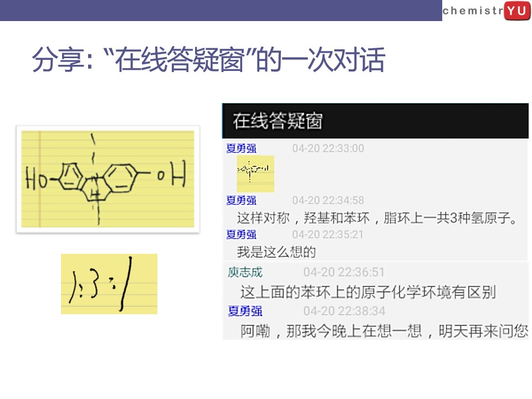Image resolution: width=532 pixels, height=399 pixels.
Task: Open the small yellow note thumbnail in chat
Action: 255,173
